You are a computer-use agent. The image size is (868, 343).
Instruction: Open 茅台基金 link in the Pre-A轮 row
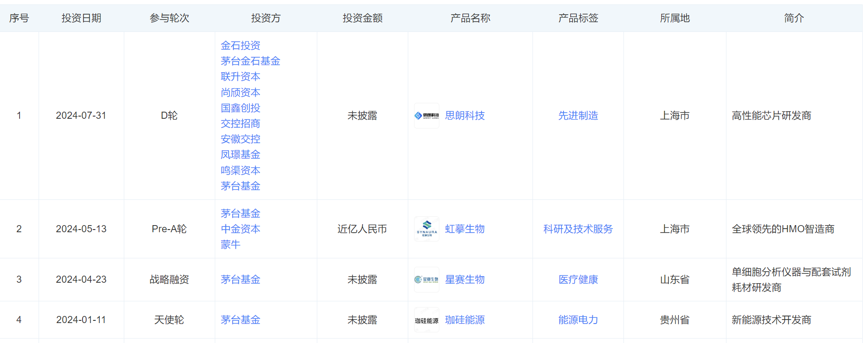pyautogui.click(x=241, y=214)
